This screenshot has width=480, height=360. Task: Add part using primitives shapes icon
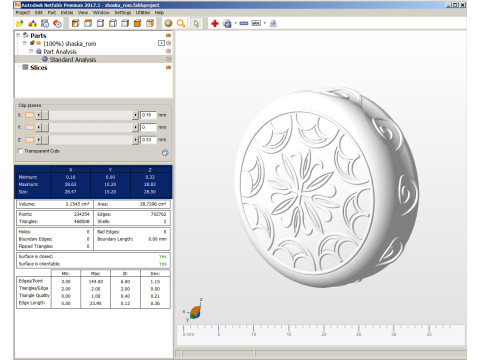coord(32,23)
